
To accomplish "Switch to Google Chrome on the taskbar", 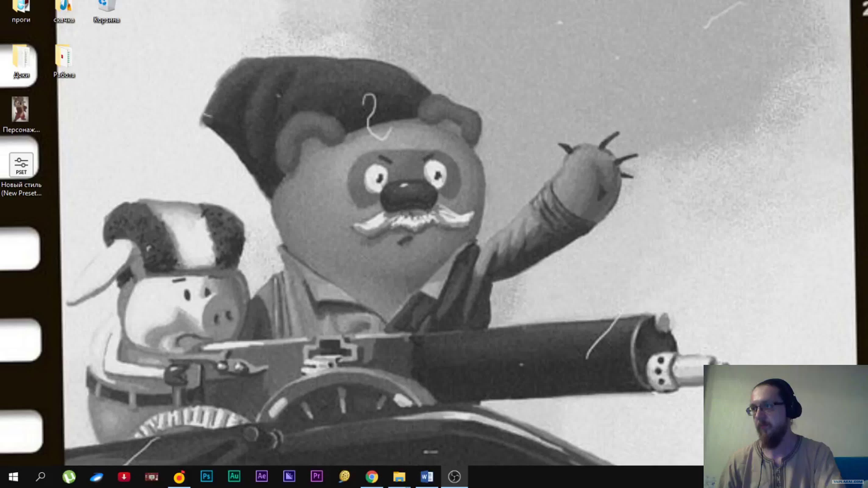I will click(372, 477).
